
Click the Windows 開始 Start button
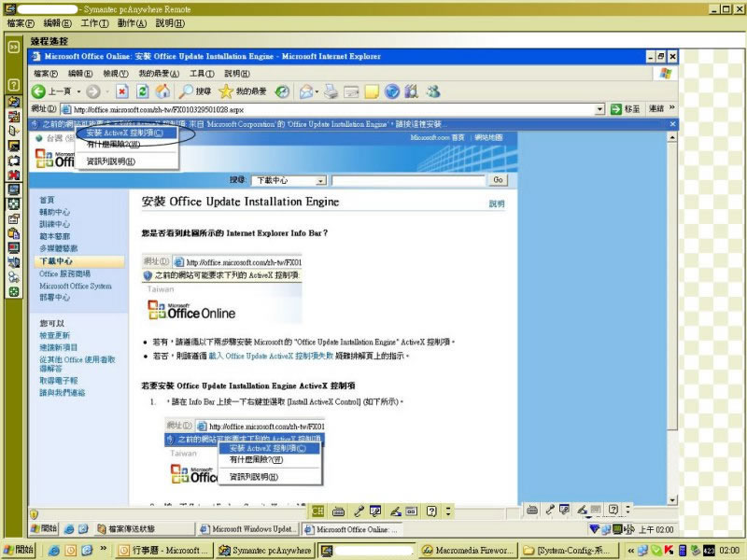tap(19, 550)
